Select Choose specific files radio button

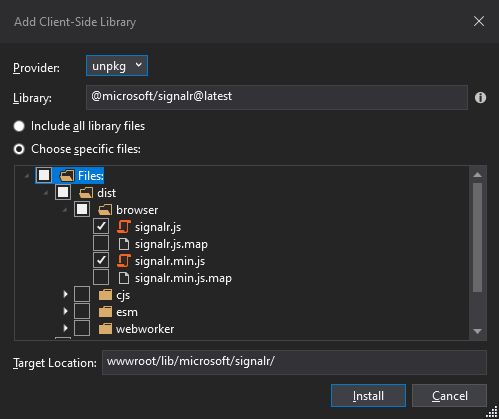[x=19, y=149]
